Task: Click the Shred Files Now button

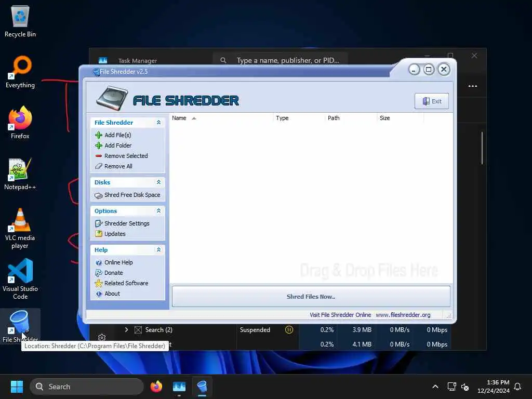Action: [311, 297]
